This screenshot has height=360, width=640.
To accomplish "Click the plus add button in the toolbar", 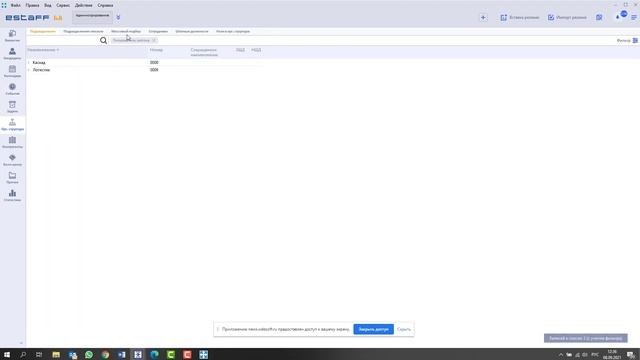I will point(483,18).
